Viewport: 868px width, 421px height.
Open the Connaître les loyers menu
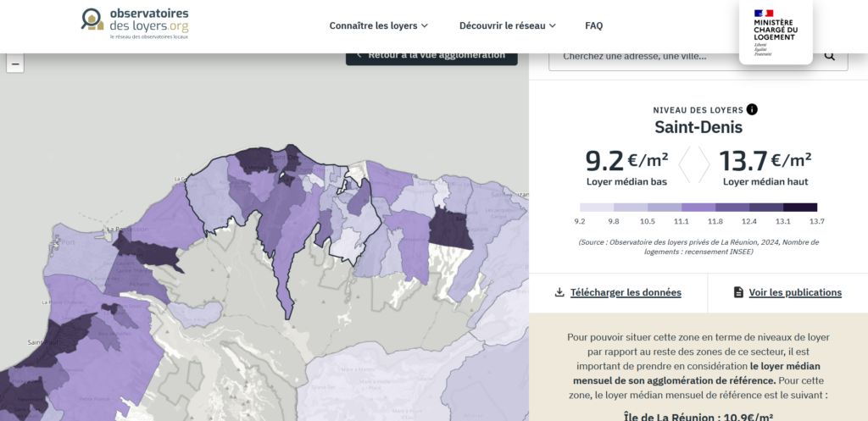[374, 25]
